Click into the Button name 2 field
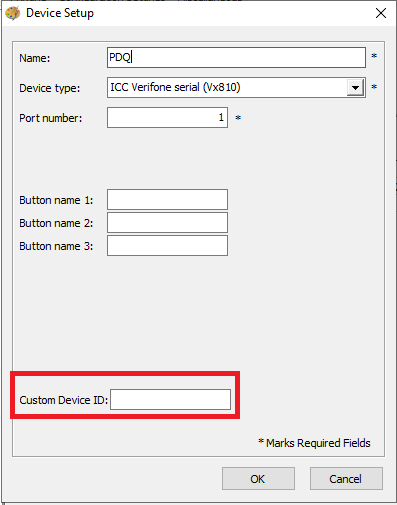This screenshot has height=505, width=397. pos(167,223)
